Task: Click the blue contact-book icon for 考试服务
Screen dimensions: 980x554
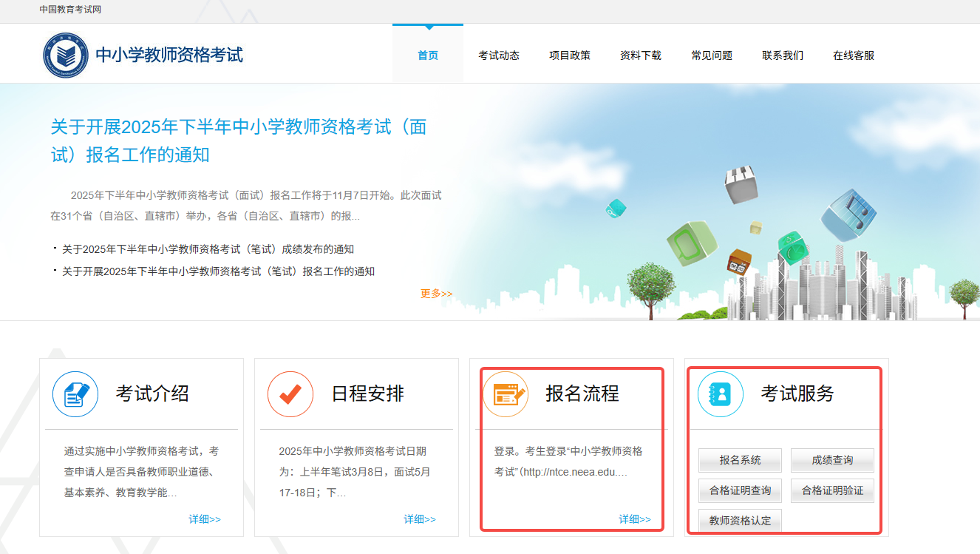Action: (x=721, y=394)
